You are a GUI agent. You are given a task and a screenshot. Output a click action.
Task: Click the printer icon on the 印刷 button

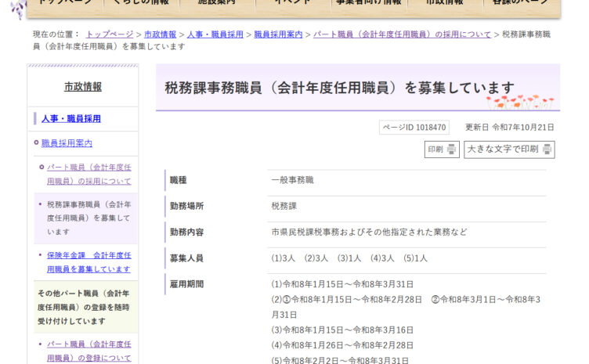tap(452, 150)
